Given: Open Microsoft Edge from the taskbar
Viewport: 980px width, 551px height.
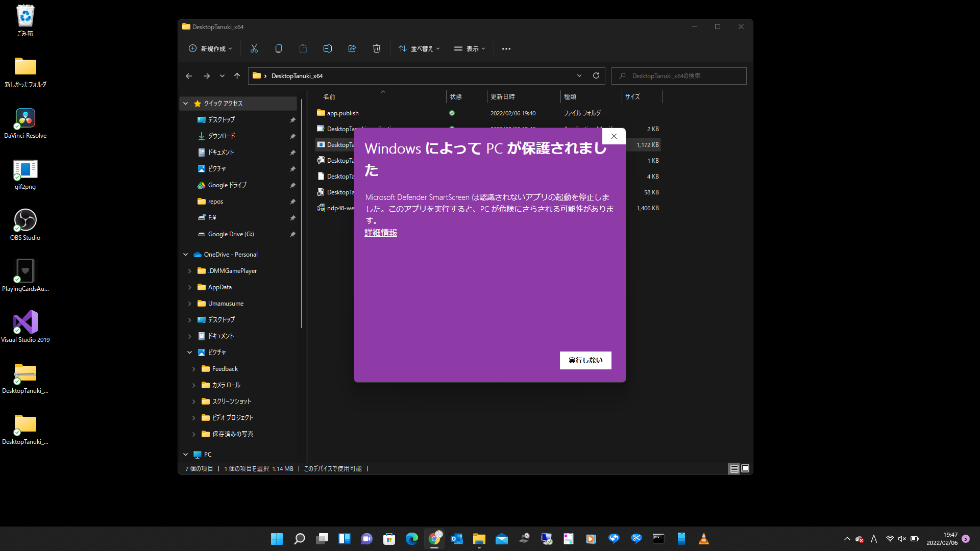Looking at the screenshot, I should [411, 539].
